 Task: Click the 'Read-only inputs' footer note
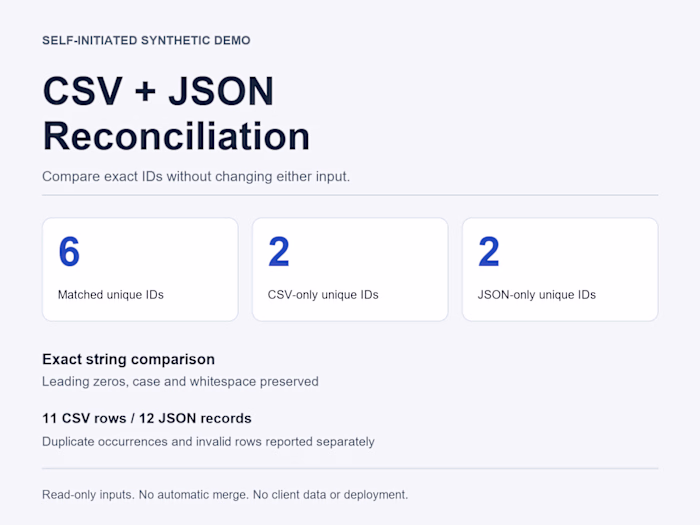tap(225, 495)
